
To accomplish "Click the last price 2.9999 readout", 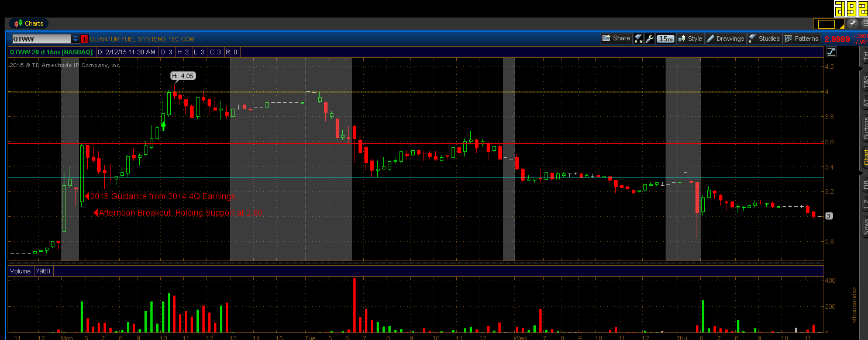I will coord(837,39).
